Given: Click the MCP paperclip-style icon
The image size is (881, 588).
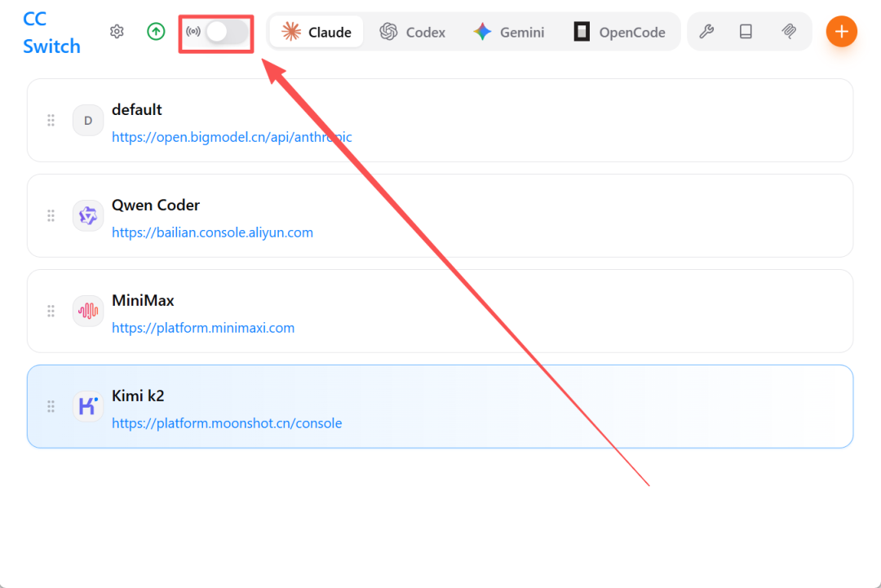Looking at the screenshot, I should click(x=788, y=32).
